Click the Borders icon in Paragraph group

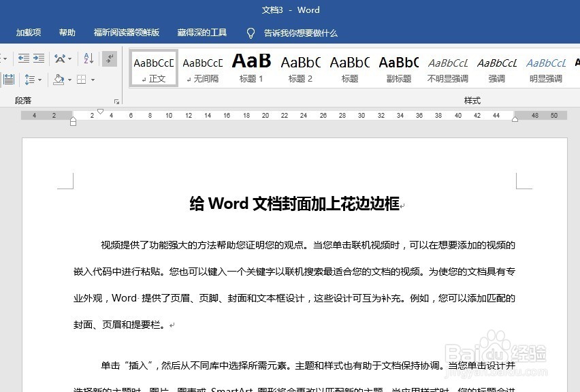pos(82,79)
